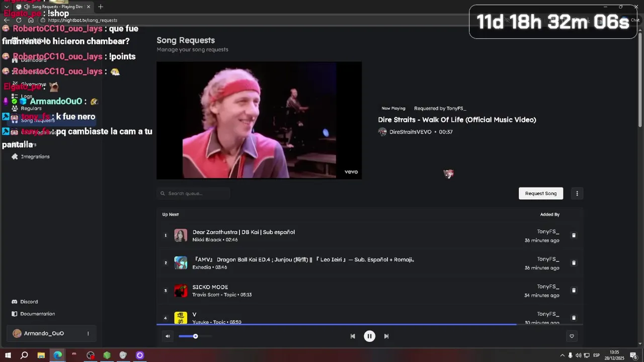Viewport: 644px width, 362px height.
Task: Delete the Dragon Ball Kai AMV song
Action: [x=574, y=263]
